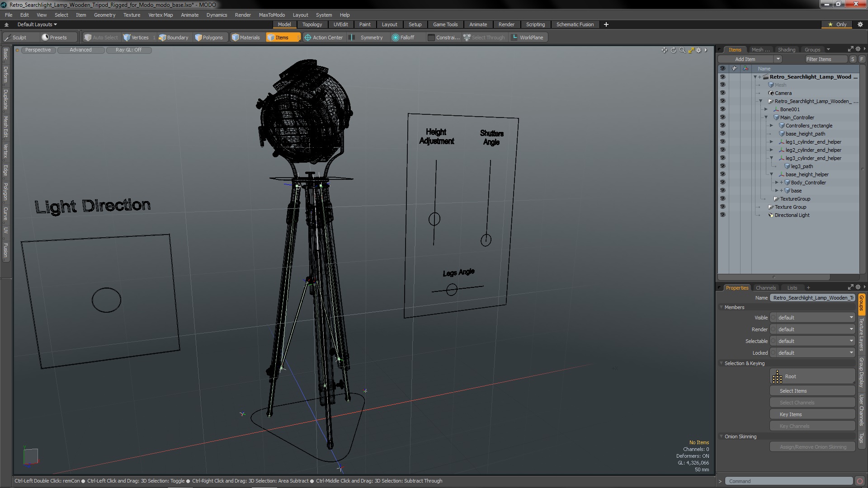The height and width of the screenshot is (488, 868).
Task: Open the Render dropdown
Action: (812, 329)
